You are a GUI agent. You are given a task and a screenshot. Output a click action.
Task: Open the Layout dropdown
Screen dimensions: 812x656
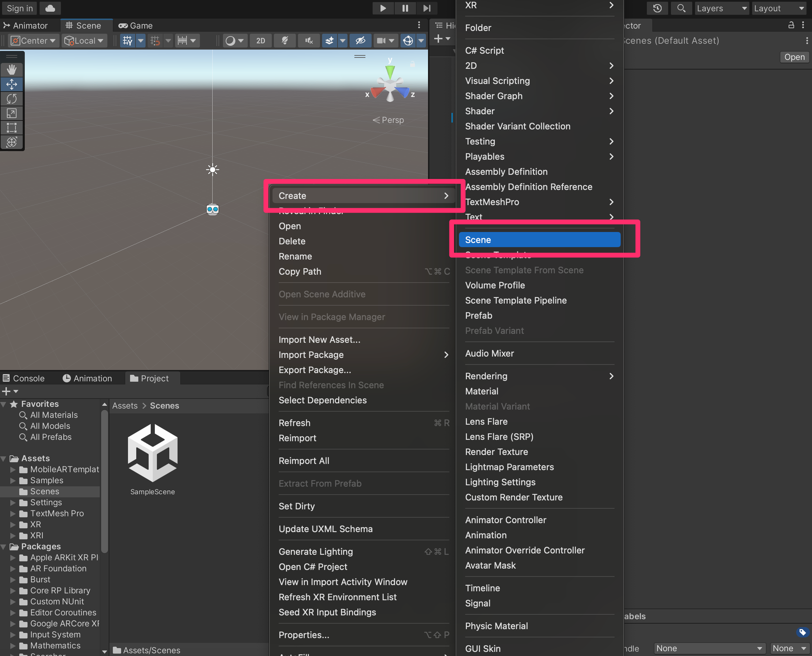pyautogui.click(x=778, y=8)
